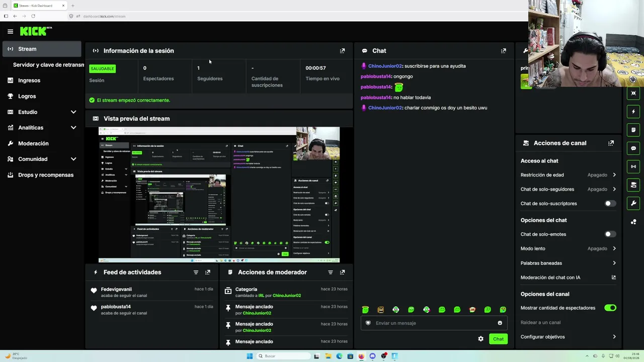Toggle Chat de solo-emotes switch
The width and height of the screenshot is (644, 362).
(x=610, y=234)
